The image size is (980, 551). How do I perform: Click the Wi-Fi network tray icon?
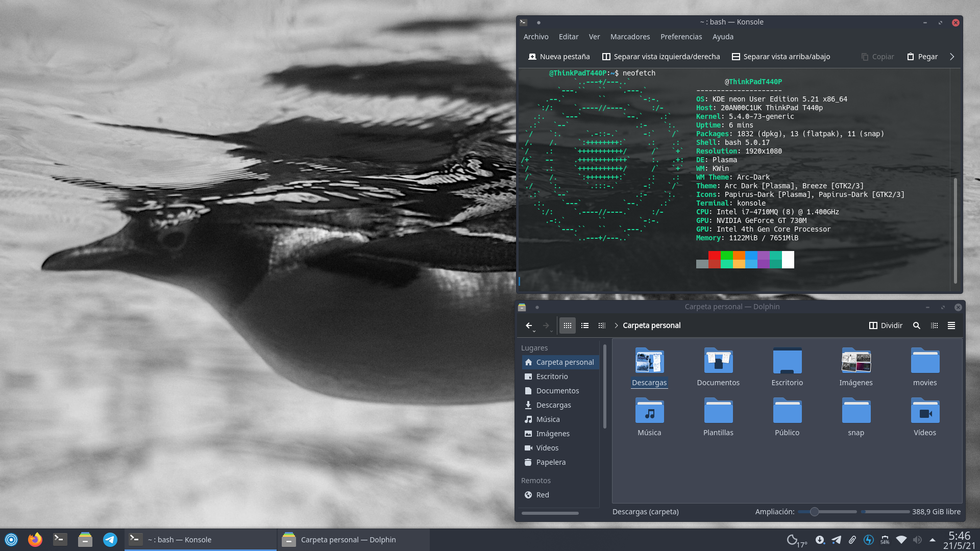(x=901, y=539)
